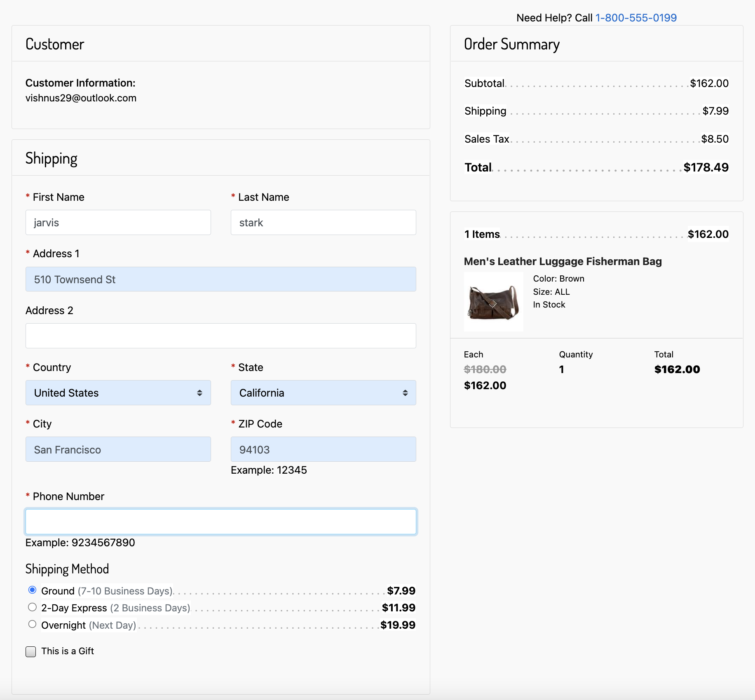Choose 2-Day Express shipping option

pos(32,607)
